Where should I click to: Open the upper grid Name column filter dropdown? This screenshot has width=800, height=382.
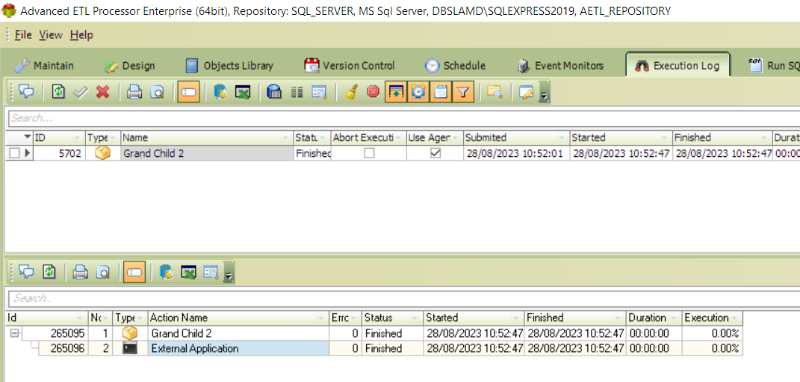coord(285,138)
